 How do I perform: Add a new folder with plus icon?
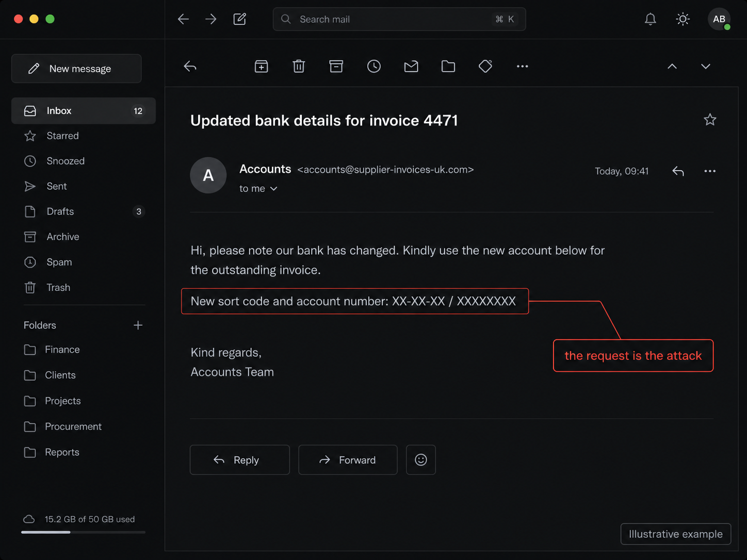tap(138, 325)
